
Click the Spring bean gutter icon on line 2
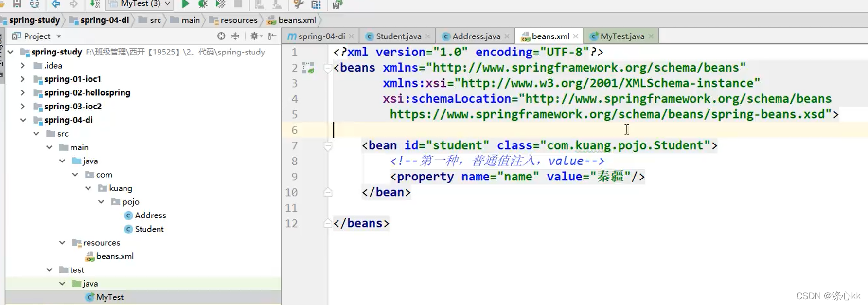[x=308, y=68]
